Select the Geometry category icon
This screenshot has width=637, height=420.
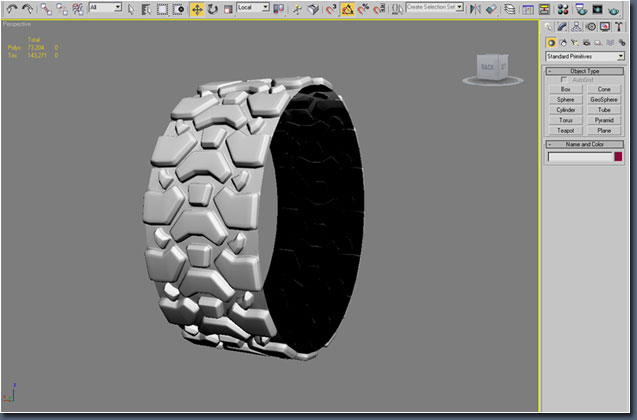pos(551,43)
